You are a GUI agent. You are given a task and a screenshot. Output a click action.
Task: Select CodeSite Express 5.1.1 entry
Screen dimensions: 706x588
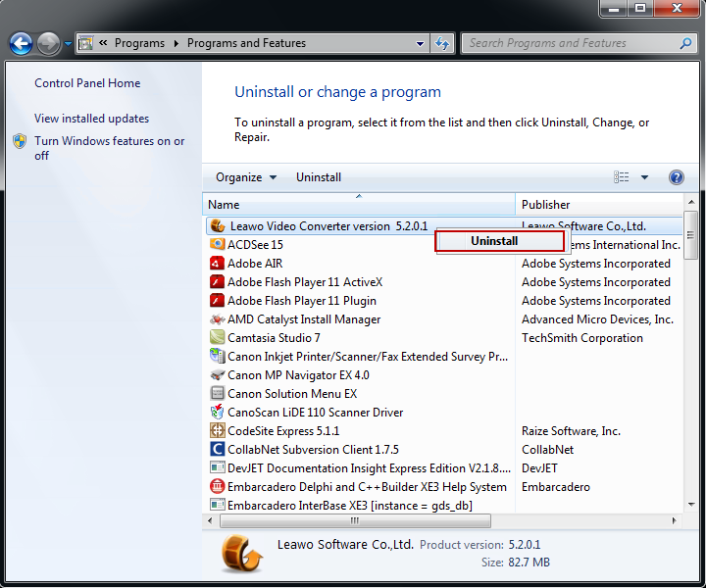283,431
